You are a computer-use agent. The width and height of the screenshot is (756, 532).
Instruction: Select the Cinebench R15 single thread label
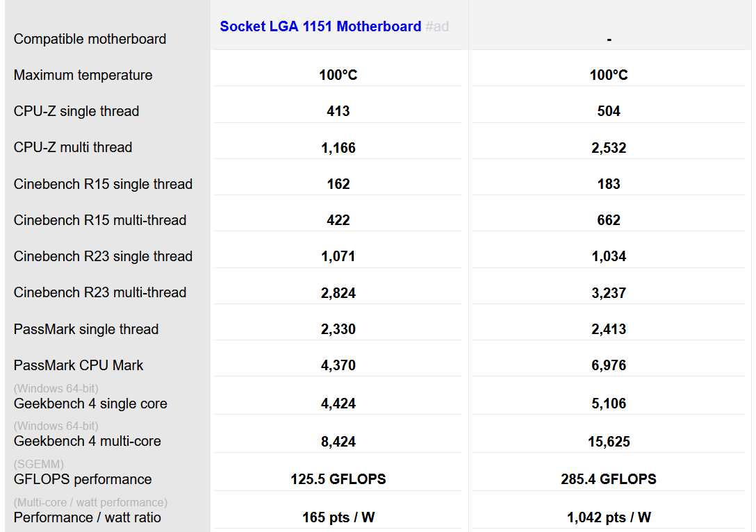coord(103,184)
